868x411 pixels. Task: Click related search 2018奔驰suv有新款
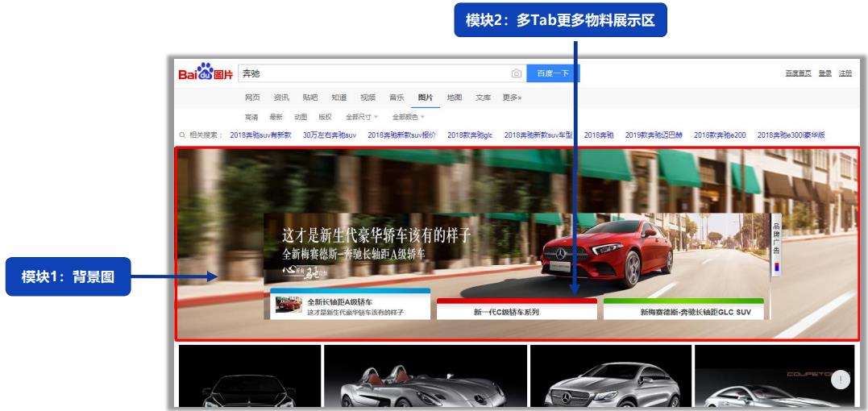coord(260,135)
